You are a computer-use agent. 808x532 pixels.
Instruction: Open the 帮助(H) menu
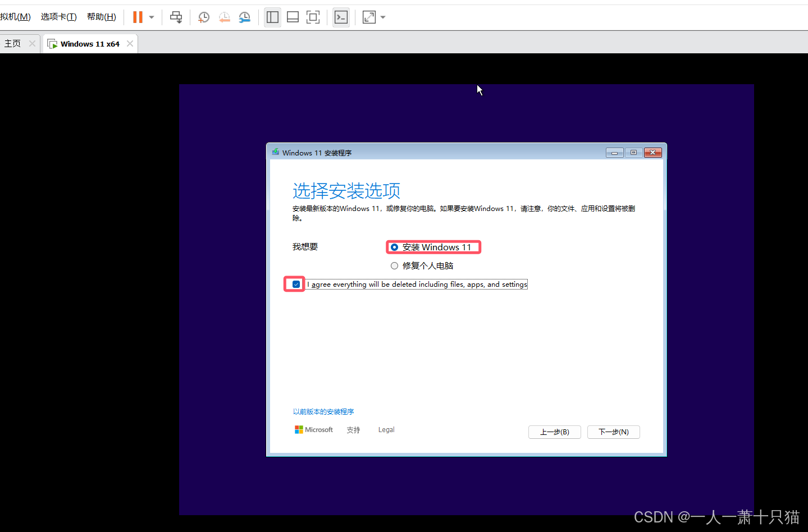tap(102, 17)
